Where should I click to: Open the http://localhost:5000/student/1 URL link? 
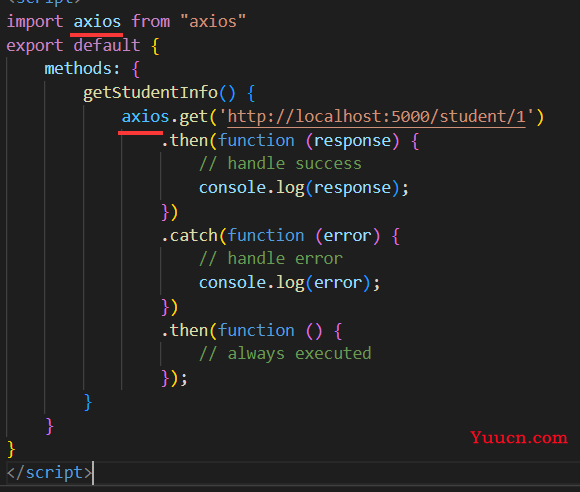pos(376,117)
